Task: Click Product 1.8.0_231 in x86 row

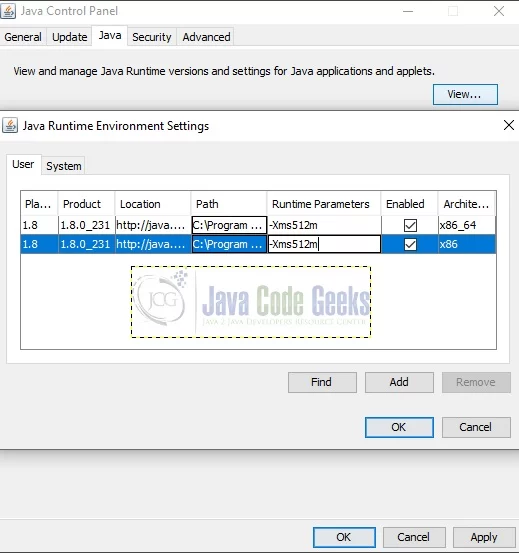Action: pyautogui.click(x=86, y=244)
